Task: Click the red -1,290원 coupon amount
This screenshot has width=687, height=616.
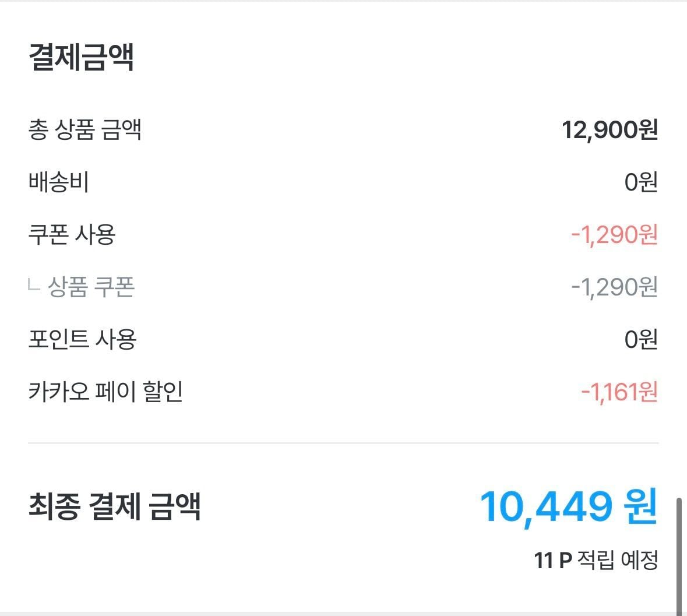Action: pos(614,234)
